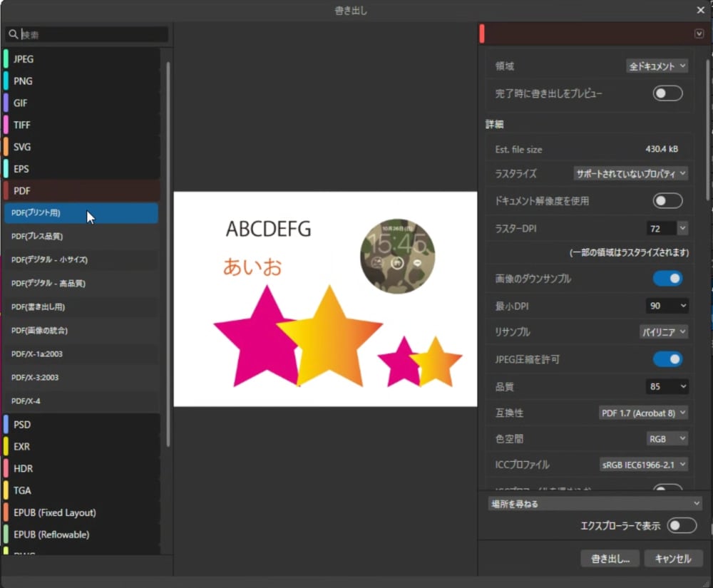Enable ドキュメント解像度を使用 toggle
Screen dimensions: 713x588
point(667,201)
